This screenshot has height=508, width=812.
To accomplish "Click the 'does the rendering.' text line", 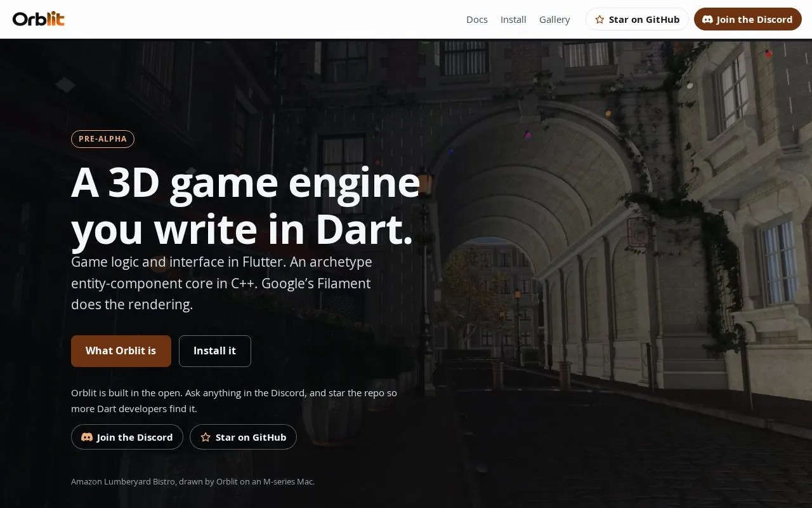I will pyautogui.click(x=132, y=304).
